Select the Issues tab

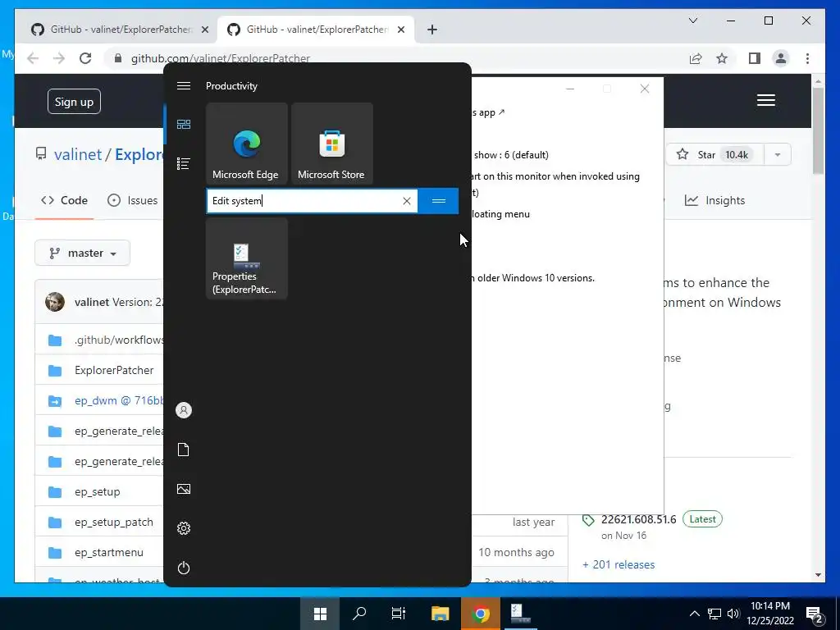[x=133, y=200]
